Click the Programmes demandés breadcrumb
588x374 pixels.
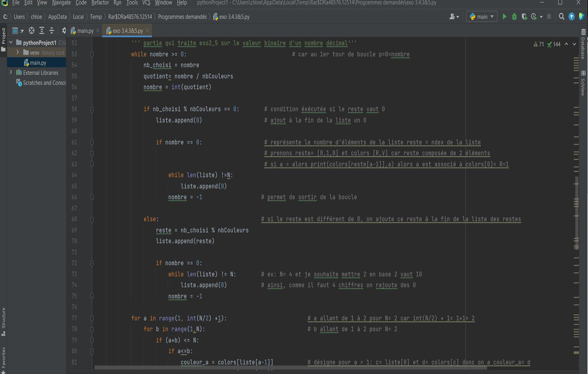pyautogui.click(x=182, y=17)
